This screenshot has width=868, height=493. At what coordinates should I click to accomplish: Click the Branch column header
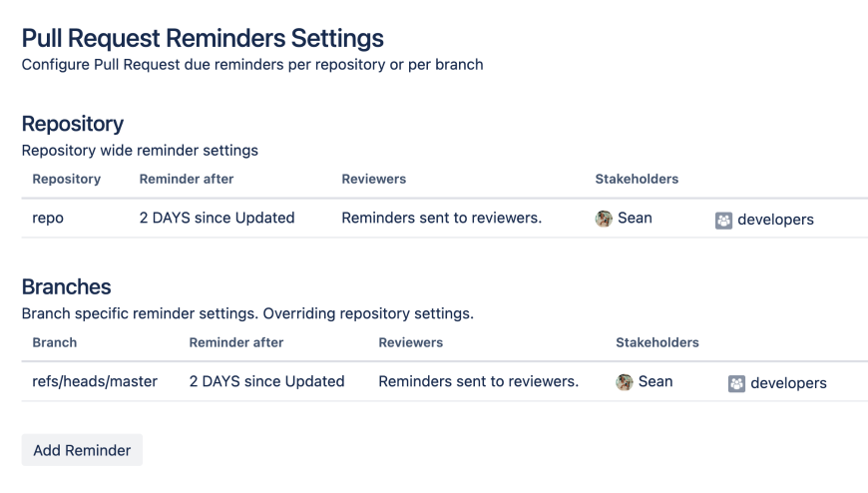(x=55, y=342)
